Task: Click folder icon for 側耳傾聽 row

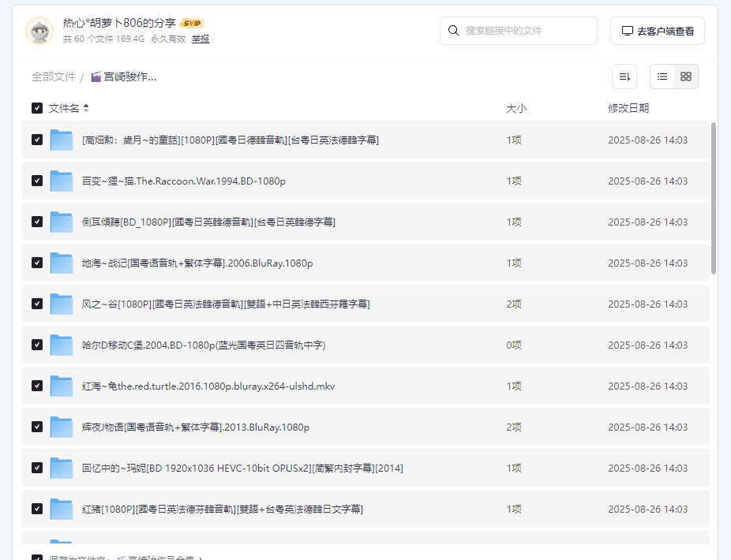Action: click(61, 222)
